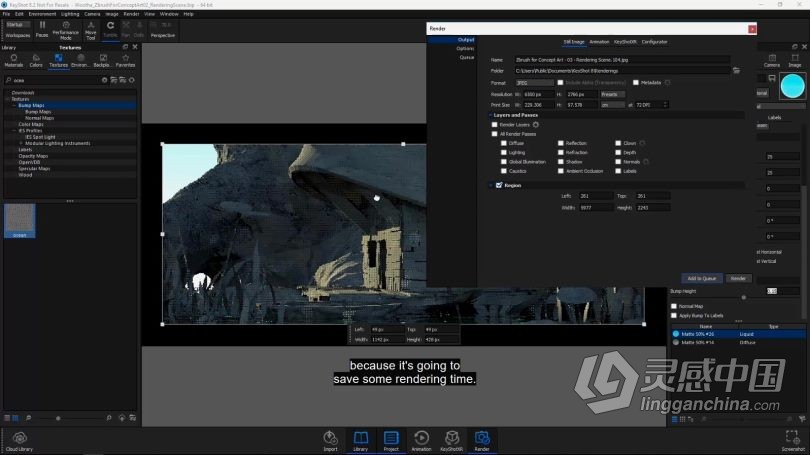Viewport: 810px width, 455px height.
Task: Click the Render icon in bottom toolbar
Action: [482, 437]
